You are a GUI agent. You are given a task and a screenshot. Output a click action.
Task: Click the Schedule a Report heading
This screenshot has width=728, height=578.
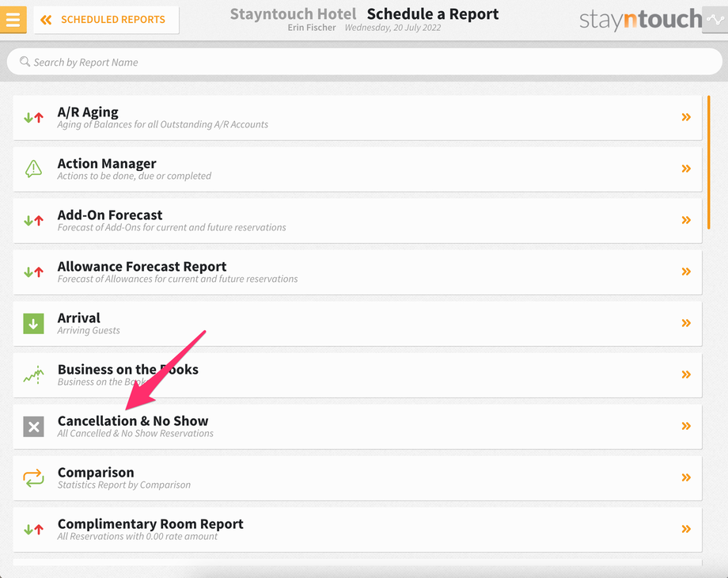point(433,14)
